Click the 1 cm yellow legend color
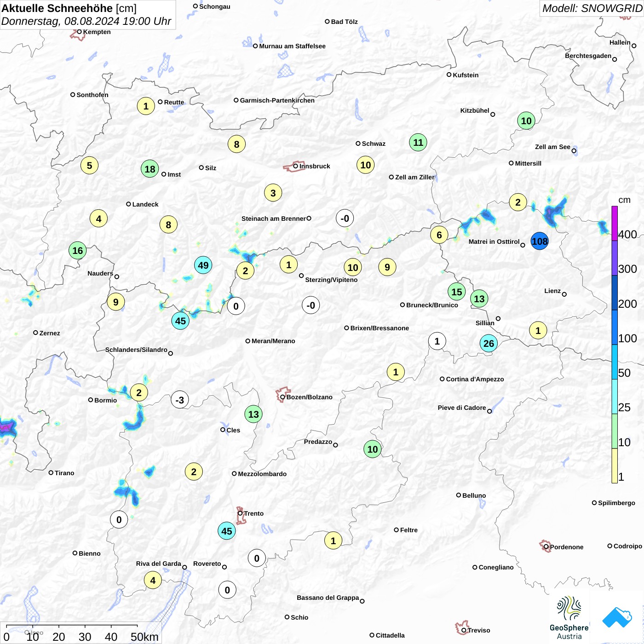This screenshot has width=644, height=644. 615,466
